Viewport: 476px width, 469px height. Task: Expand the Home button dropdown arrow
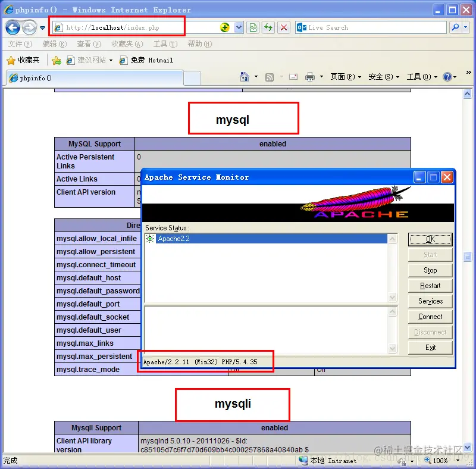(x=256, y=77)
